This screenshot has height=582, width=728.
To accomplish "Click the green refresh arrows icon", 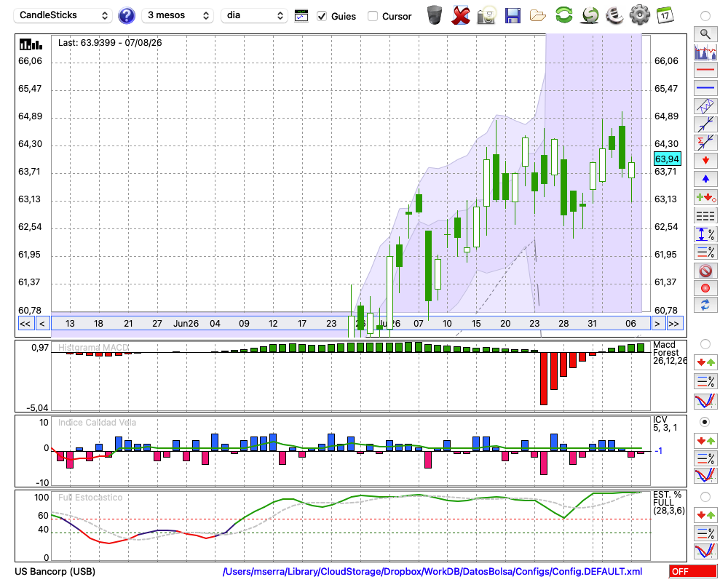I will coord(564,15).
